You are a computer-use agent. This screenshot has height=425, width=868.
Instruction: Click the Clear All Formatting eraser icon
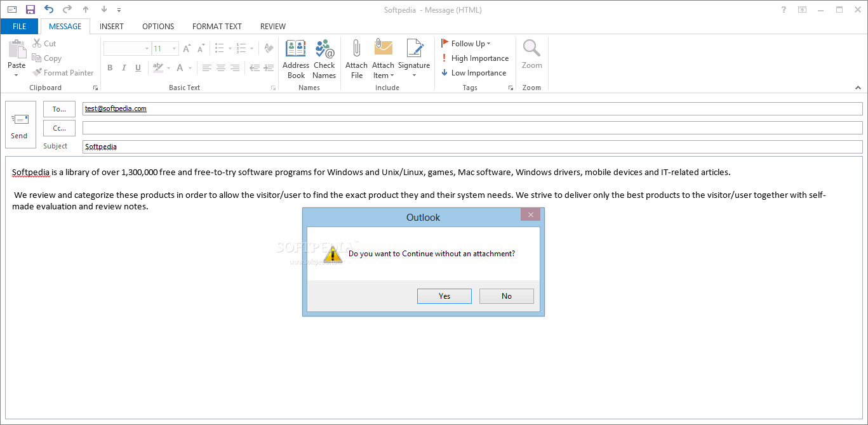click(269, 49)
